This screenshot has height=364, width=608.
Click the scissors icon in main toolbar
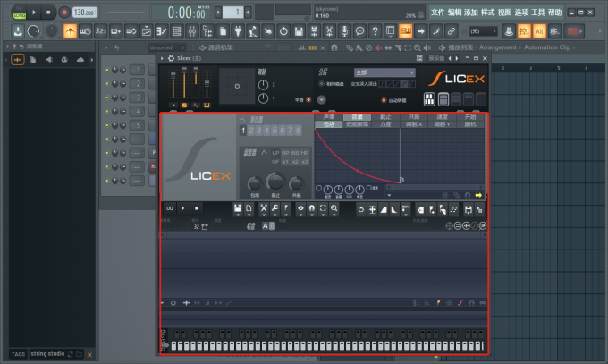click(x=329, y=31)
